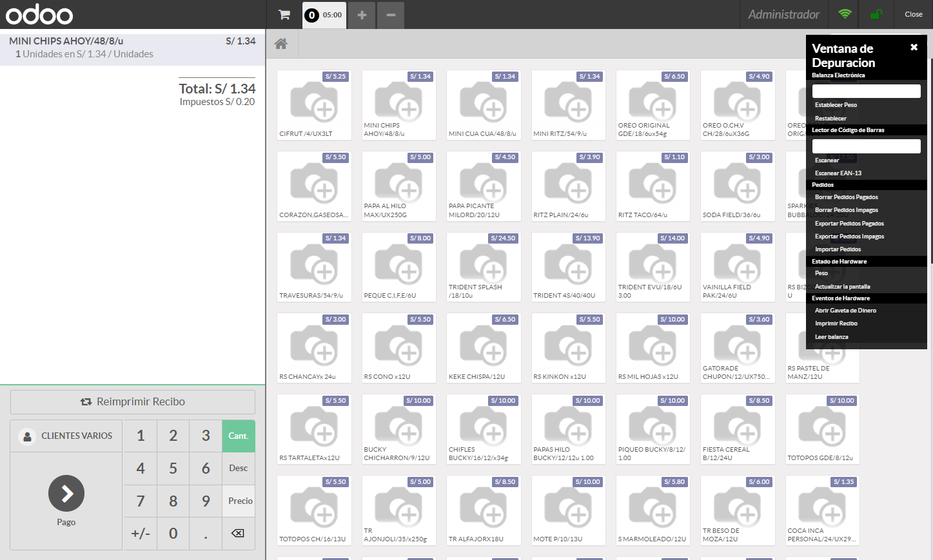Click Close in top right corner
The width and height of the screenshot is (933, 560).
point(913,14)
